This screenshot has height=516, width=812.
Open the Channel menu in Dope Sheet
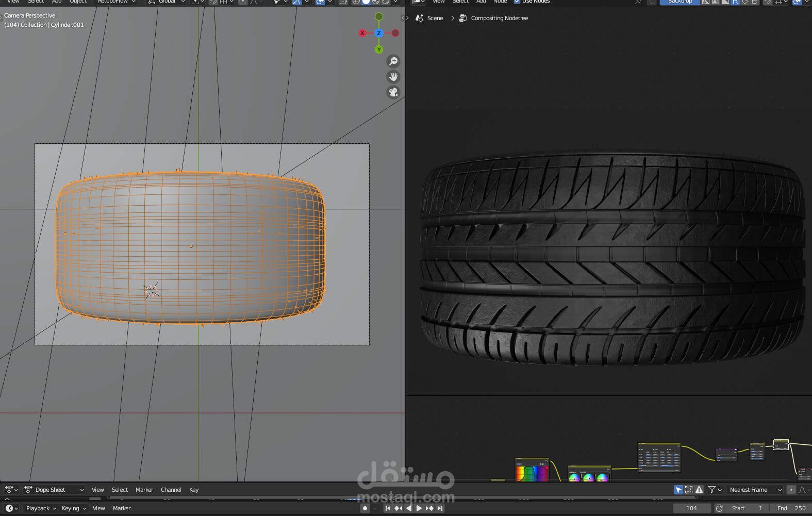[171, 490]
